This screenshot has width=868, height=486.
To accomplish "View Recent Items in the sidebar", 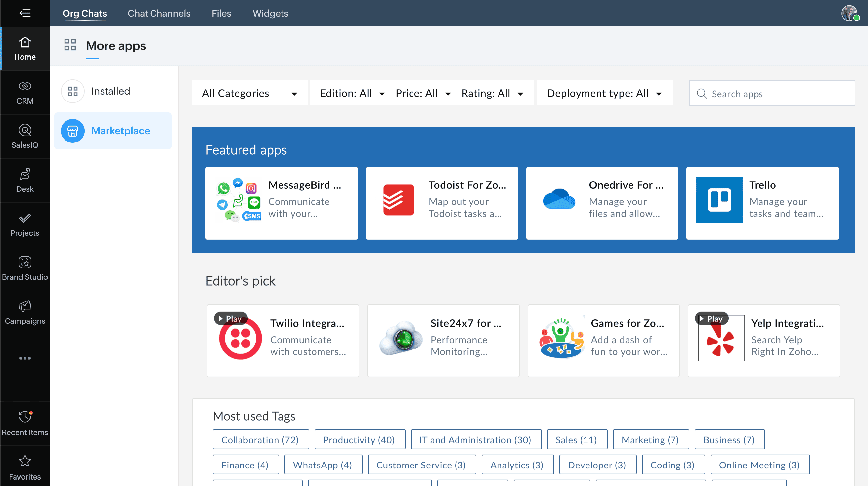I will (x=24, y=423).
